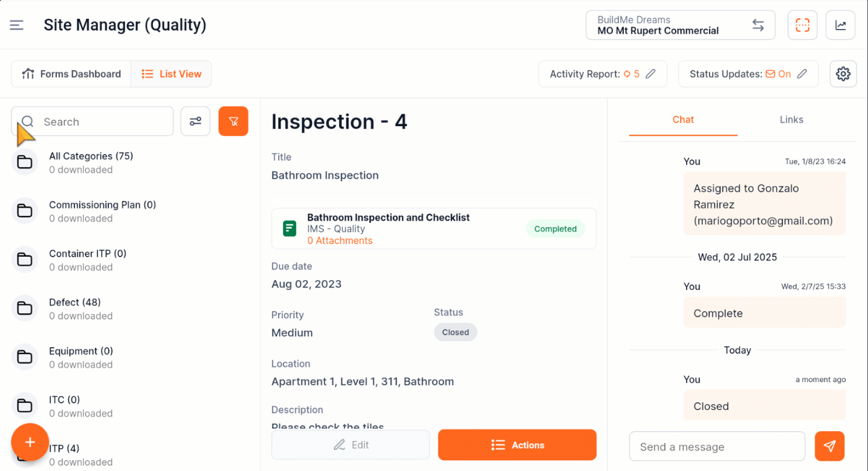Click the project switch arrows icon
The height and width of the screenshot is (471, 868).
pos(758,25)
